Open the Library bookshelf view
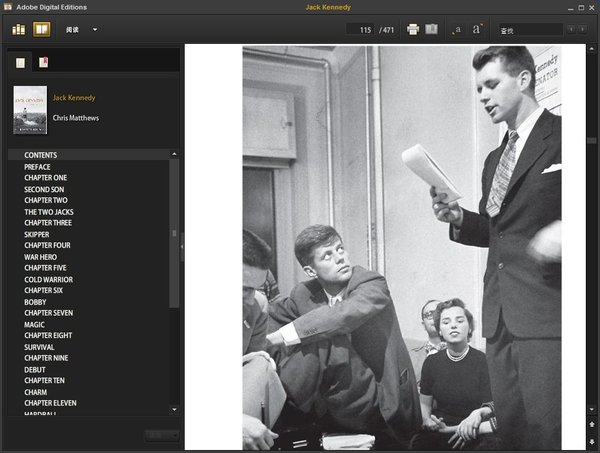This screenshot has height=453, width=600. 18,29
